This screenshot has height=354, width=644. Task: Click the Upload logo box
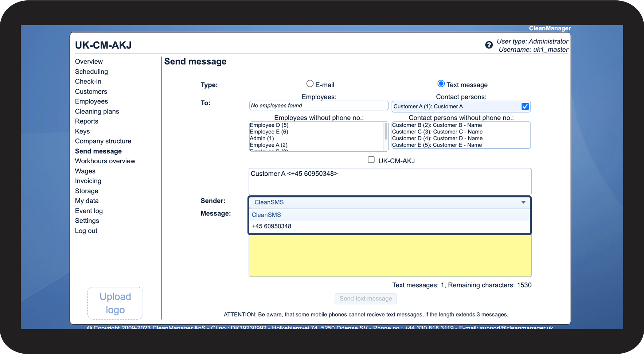(x=115, y=303)
